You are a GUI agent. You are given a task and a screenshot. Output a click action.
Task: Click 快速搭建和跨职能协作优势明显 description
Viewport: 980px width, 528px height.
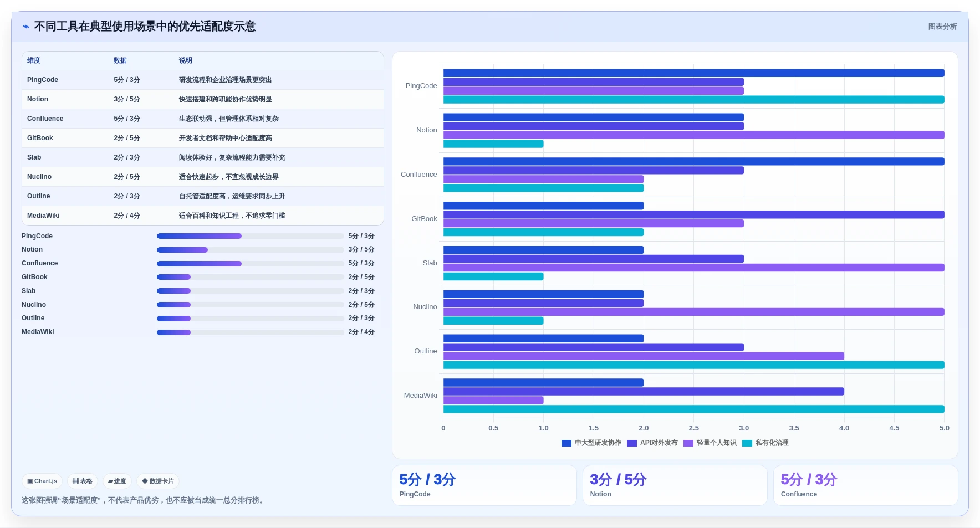click(x=225, y=99)
